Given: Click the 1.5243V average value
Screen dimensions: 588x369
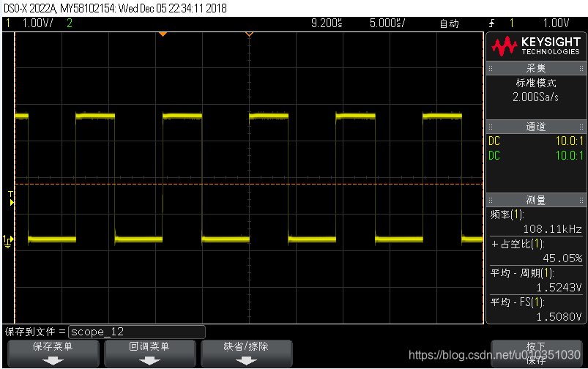Looking at the screenshot, I should (559, 288).
